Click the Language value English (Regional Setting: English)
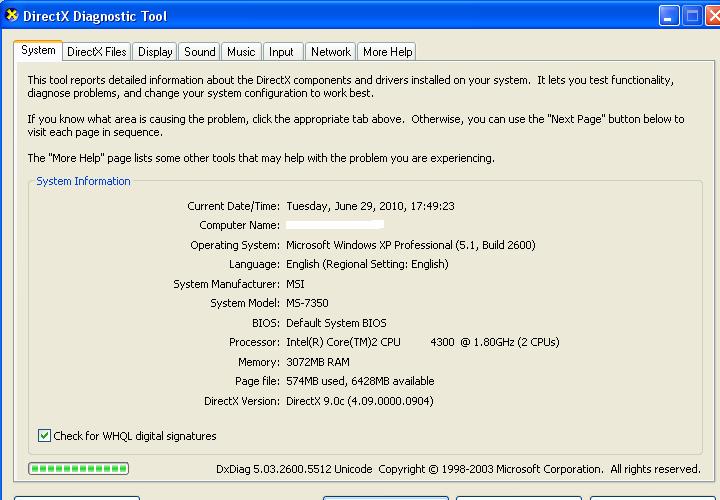Viewport: 720px width, 500px height. tap(367, 264)
